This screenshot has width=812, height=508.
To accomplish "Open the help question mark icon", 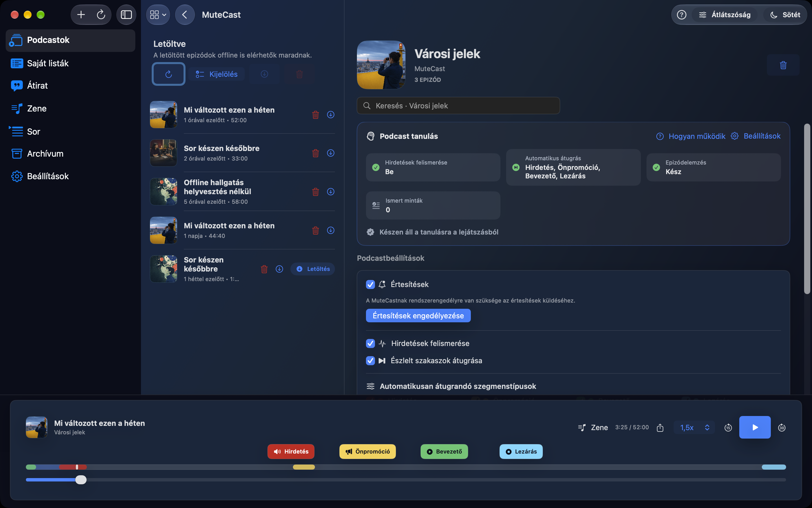I will [x=681, y=15].
